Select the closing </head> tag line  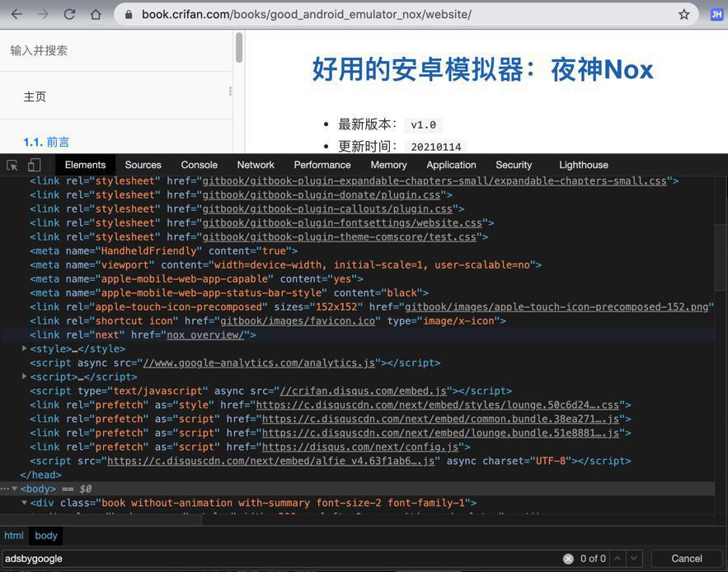(x=41, y=475)
